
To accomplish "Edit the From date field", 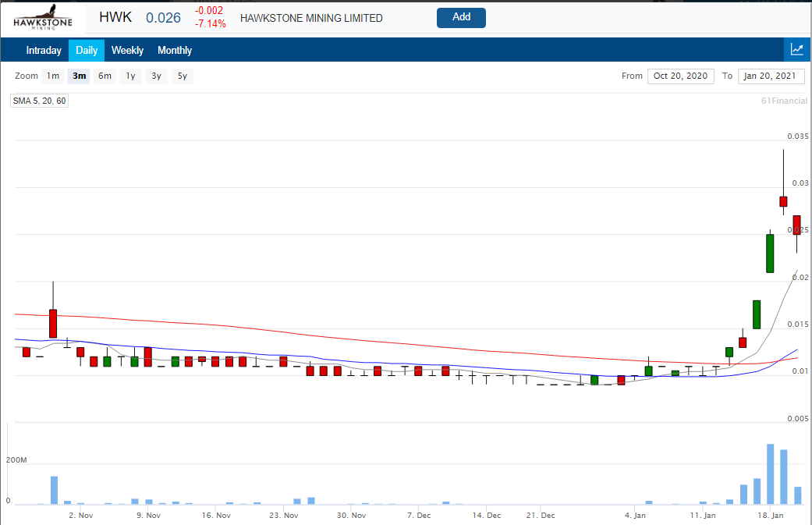I will click(680, 76).
